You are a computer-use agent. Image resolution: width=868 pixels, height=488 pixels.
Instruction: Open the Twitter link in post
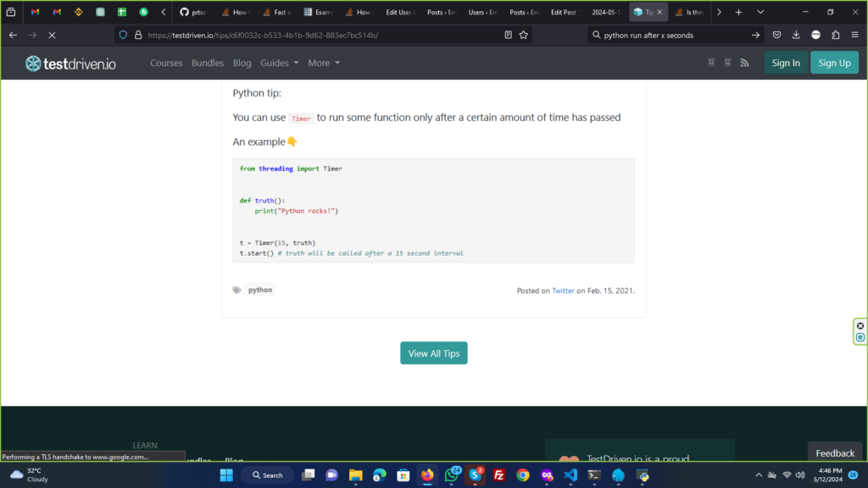coord(563,291)
